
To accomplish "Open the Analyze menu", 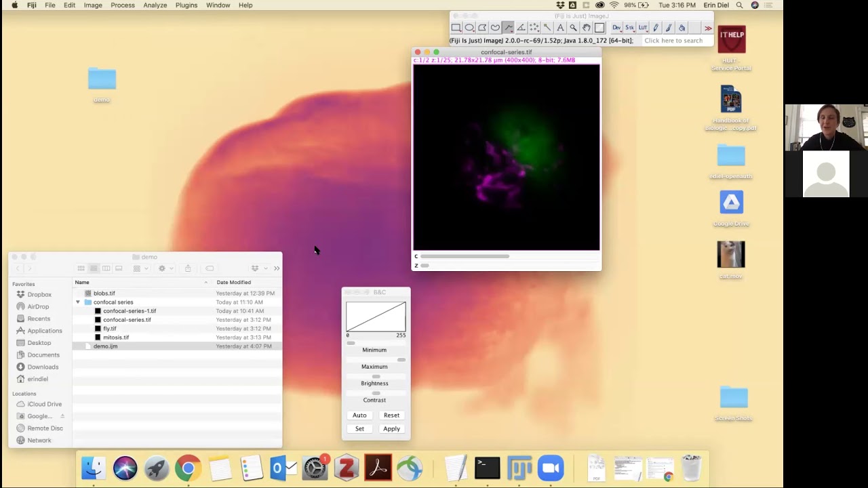I will (155, 5).
